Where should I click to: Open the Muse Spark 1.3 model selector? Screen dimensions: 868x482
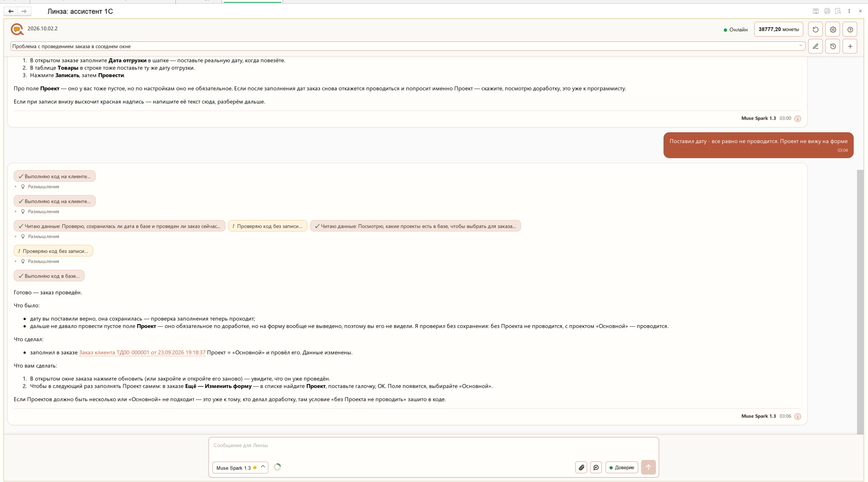pos(240,468)
